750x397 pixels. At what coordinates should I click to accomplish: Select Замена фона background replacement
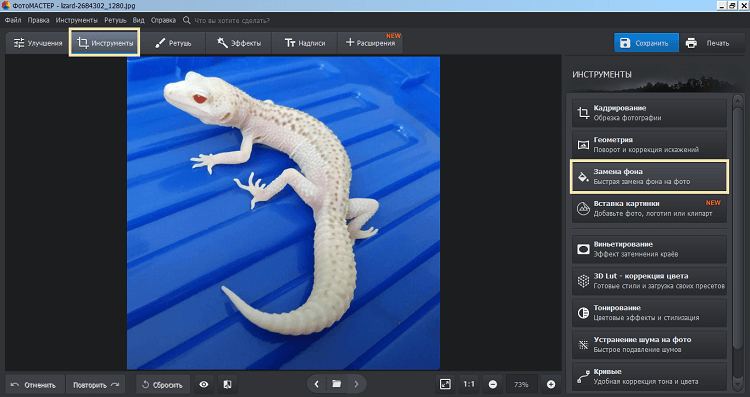[649, 176]
